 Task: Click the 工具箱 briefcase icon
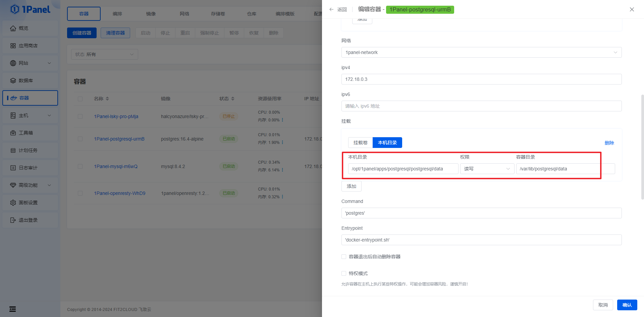click(13, 133)
